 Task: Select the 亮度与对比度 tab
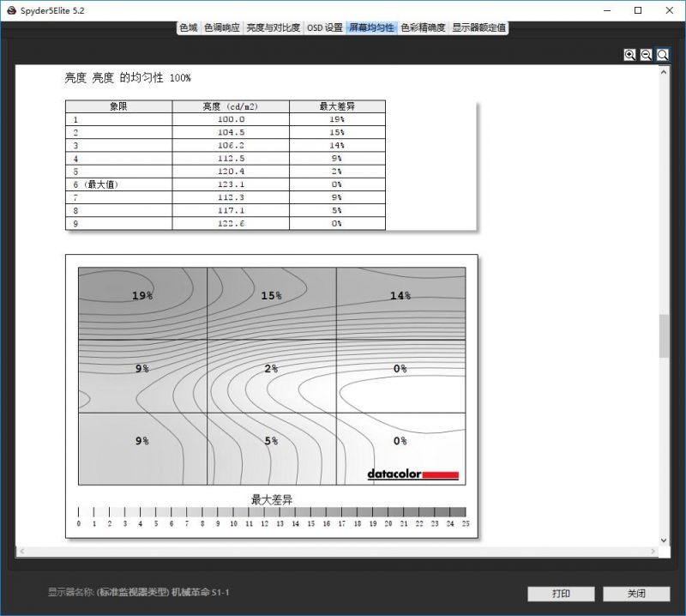(x=273, y=27)
